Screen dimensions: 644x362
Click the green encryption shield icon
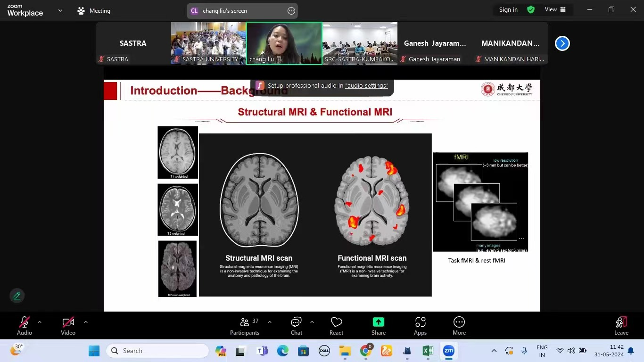click(x=531, y=10)
